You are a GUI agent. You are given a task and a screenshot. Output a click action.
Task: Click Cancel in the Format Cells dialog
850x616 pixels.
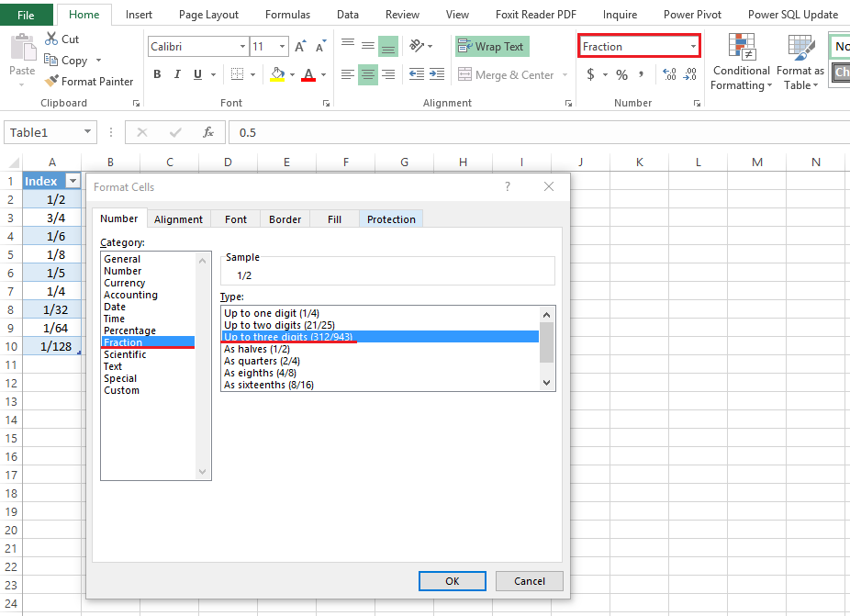(x=529, y=581)
